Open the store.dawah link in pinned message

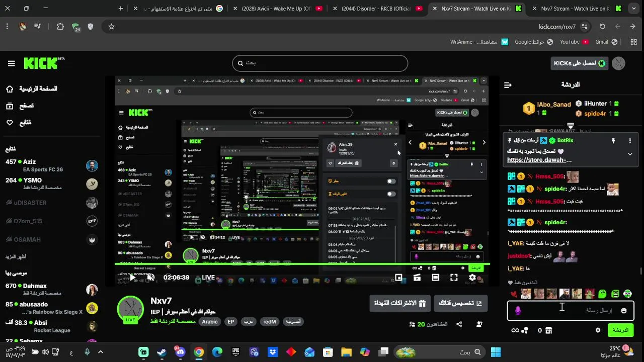[539, 160]
